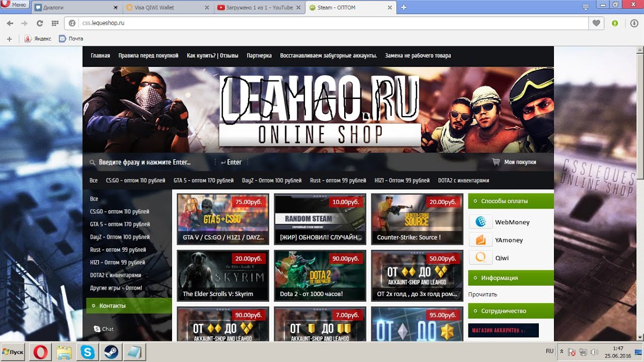644x362 pixels.
Task: Open Замена не рабочего товара link
Action: [x=418, y=56]
